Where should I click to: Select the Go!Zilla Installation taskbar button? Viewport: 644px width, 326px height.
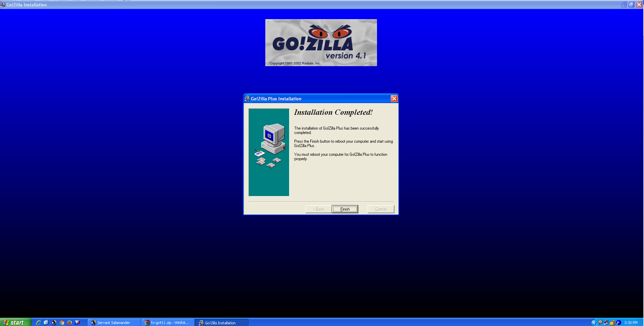[221, 323]
